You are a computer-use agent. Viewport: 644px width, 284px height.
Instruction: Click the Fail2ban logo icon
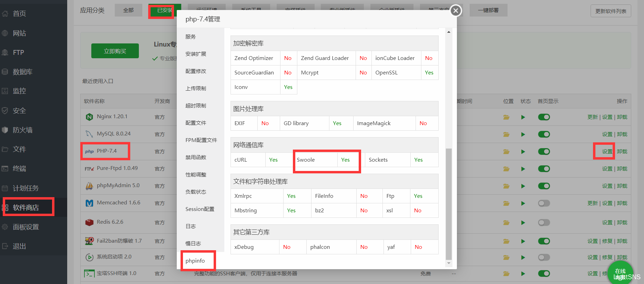click(89, 241)
